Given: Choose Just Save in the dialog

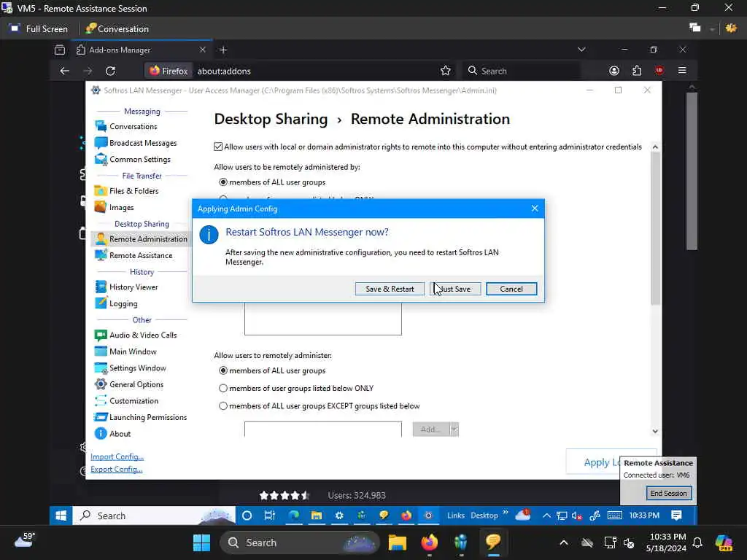Looking at the screenshot, I should (x=455, y=289).
